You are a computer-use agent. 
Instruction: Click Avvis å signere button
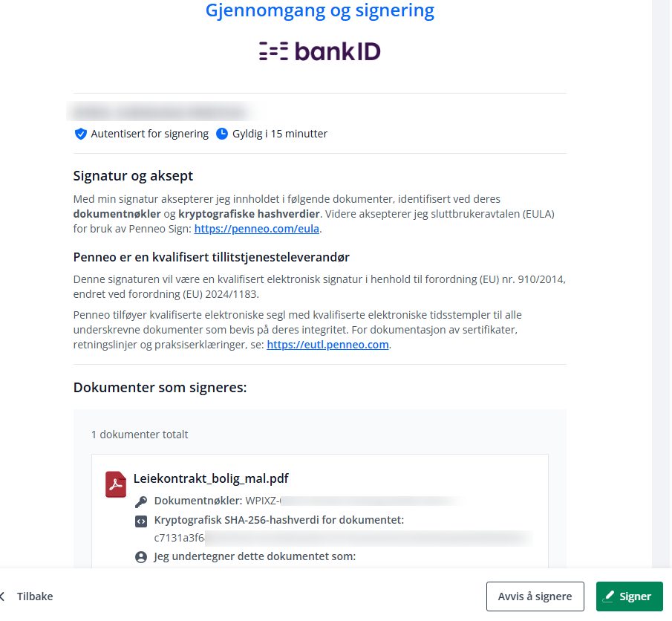(535, 596)
